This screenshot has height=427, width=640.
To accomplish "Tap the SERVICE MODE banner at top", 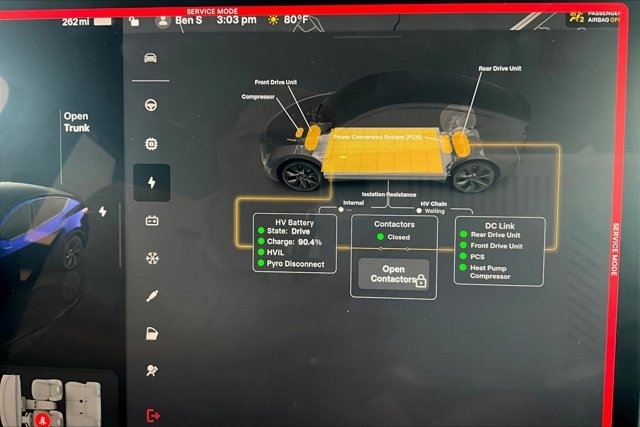I will coord(212,11).
